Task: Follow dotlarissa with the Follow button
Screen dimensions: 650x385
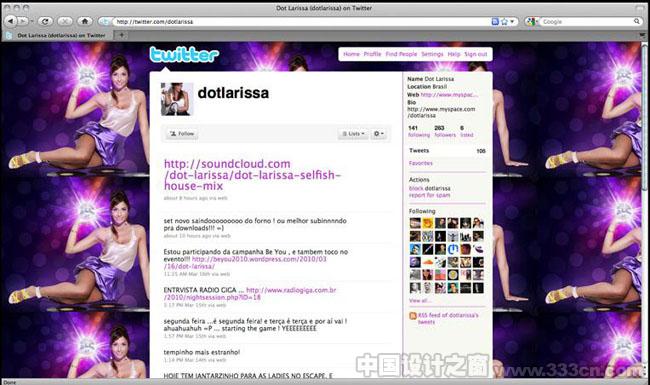Action: click(182, 134)
